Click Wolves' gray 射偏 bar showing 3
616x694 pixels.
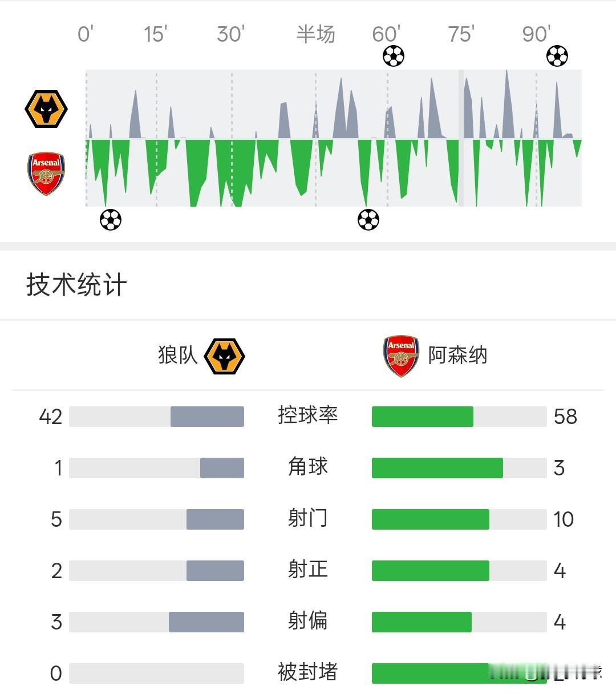pos(206,622)
